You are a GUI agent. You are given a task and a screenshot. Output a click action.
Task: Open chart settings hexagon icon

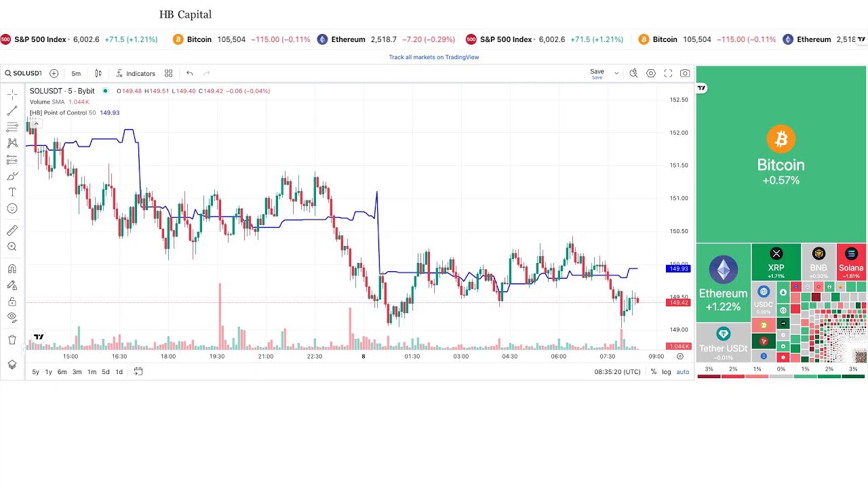point(651,73)
